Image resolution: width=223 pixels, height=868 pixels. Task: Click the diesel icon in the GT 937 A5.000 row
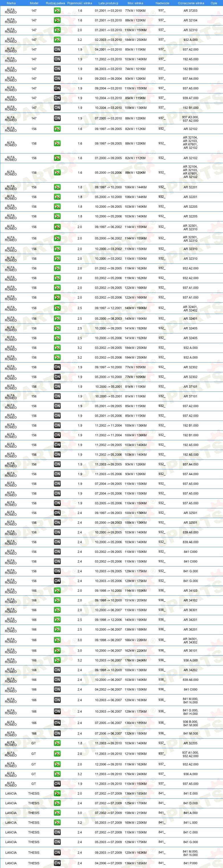click(x=57, y=784)
